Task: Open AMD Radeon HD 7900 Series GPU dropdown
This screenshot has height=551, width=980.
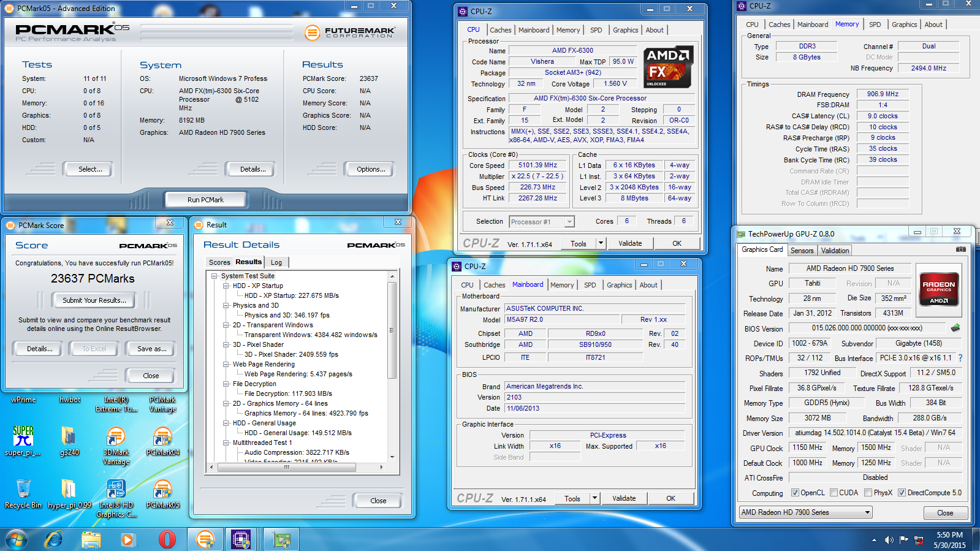Action: [x=805, y=512]
